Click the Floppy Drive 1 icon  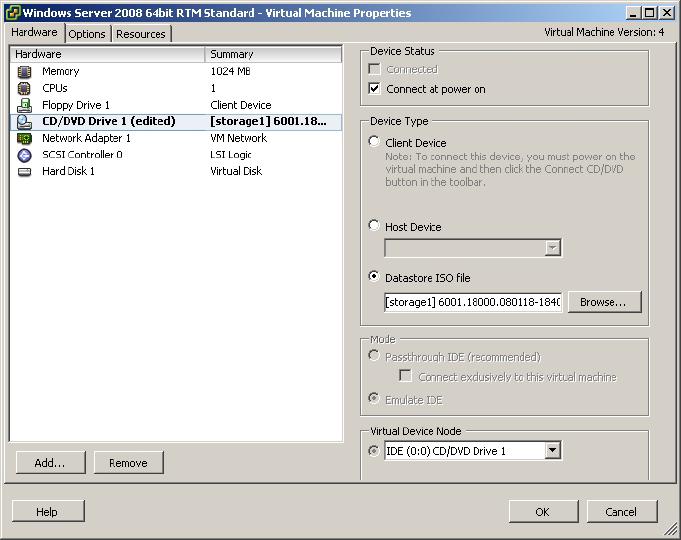(x=24, y=106)
